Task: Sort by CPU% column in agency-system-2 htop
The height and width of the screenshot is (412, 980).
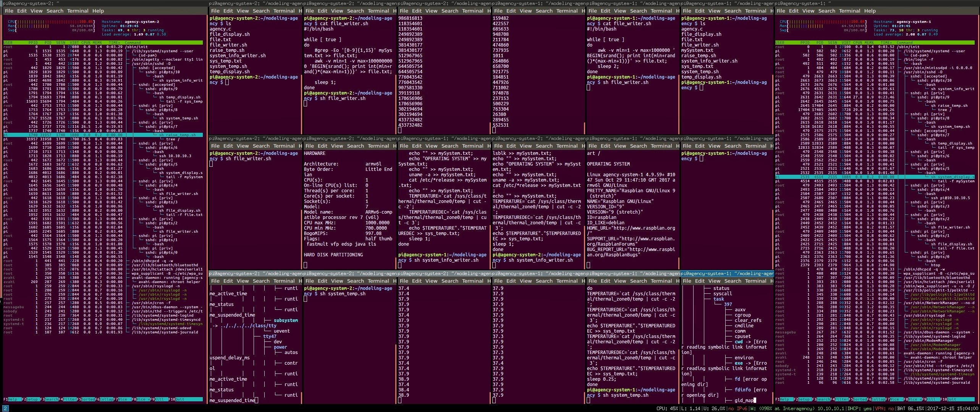Action: pyautogui.click(x=86, y=43)
